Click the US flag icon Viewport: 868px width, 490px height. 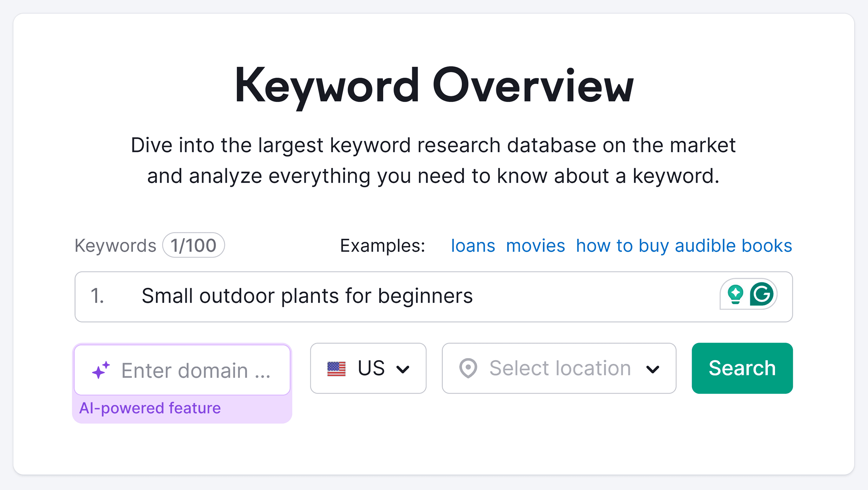tap(336, 368)
